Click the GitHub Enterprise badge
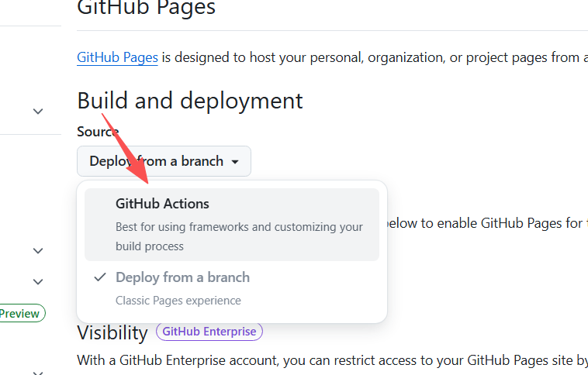This screenshot has width=588, height=375. (209, 332)
